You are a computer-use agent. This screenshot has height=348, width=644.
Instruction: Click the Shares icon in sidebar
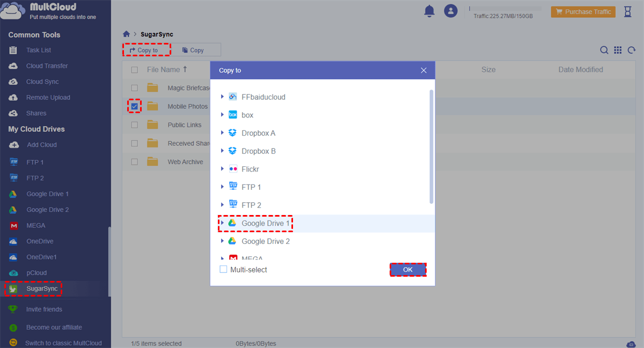click(13, 113)
